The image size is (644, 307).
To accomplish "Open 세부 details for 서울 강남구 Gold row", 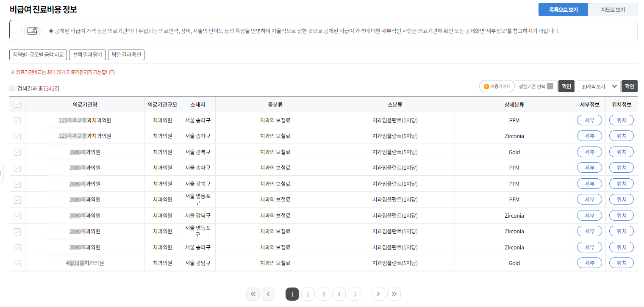I will click(589, 263).
